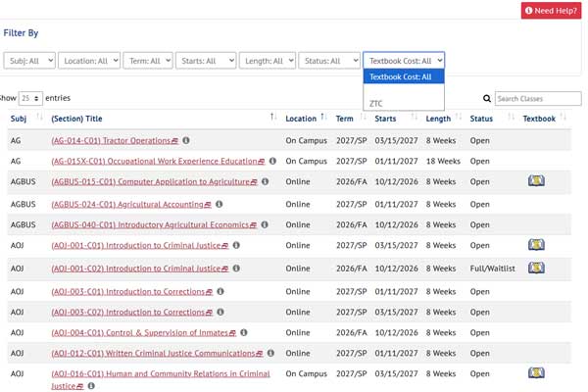The height and width of the screenshot is (392, 588).
Task: Click the Need Help? button
Action: 551,11
